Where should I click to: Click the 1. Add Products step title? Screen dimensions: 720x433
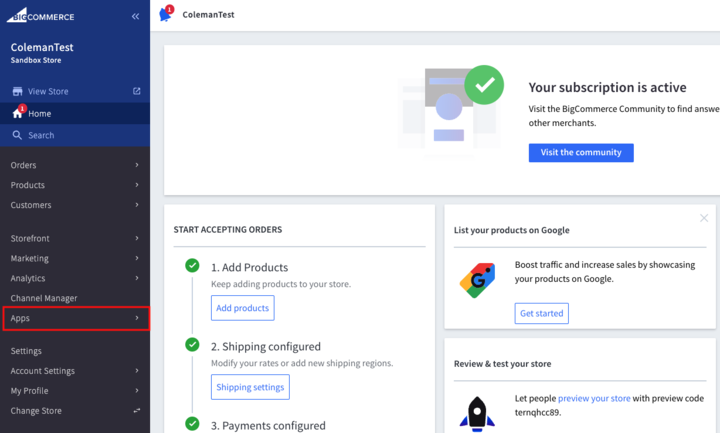(x=249, y=267)
